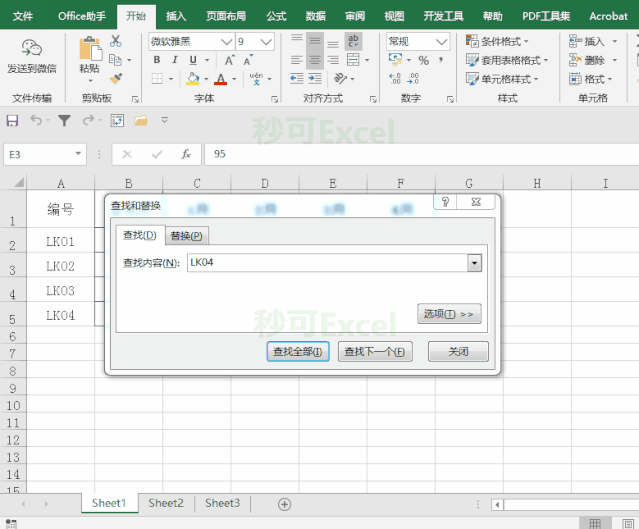Toggle align text right

point(333,60)
